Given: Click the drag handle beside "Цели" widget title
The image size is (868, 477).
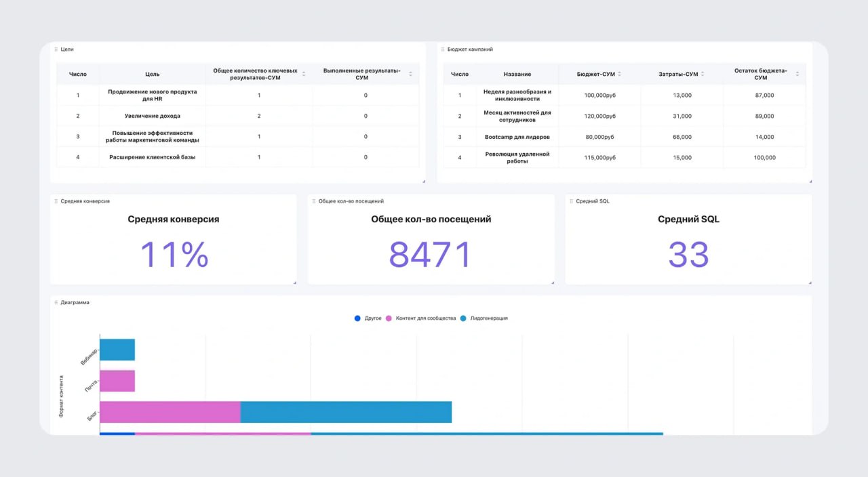Looking at the screenshot, I should click(57, 49).
